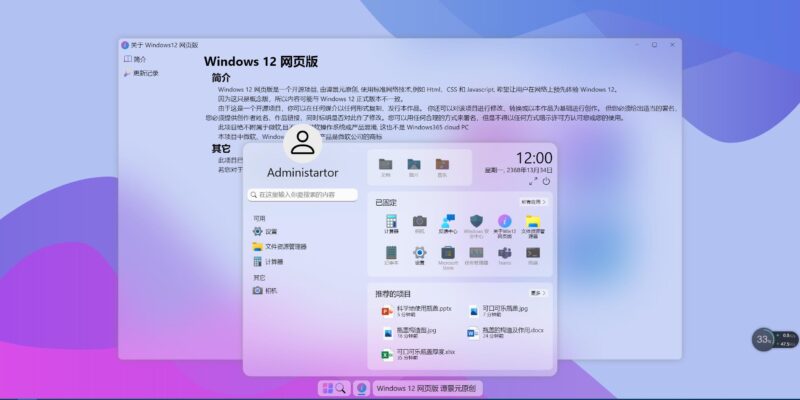Open Microsoft Store from pinned apps
800x400 pixels.
coord(448,258)
